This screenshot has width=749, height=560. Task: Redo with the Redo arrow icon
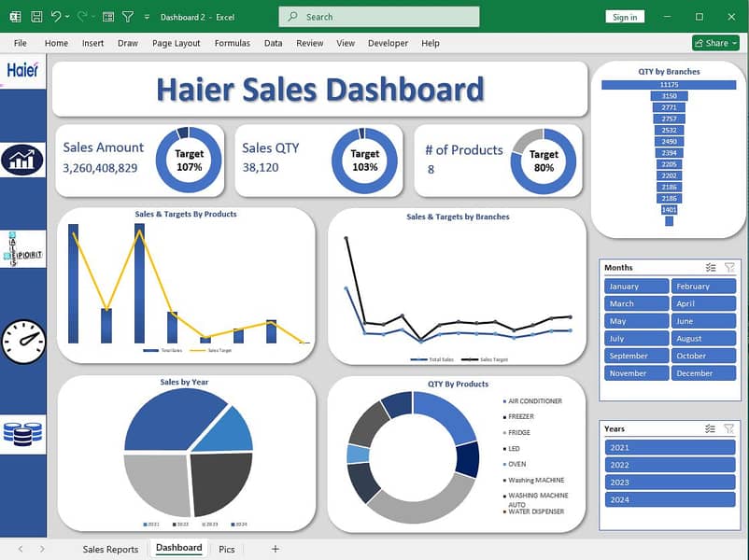click(82, 17)
